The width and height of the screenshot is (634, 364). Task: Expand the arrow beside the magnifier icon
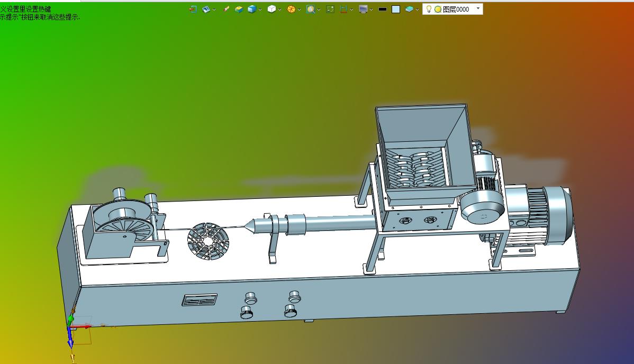tap(319, 10)
